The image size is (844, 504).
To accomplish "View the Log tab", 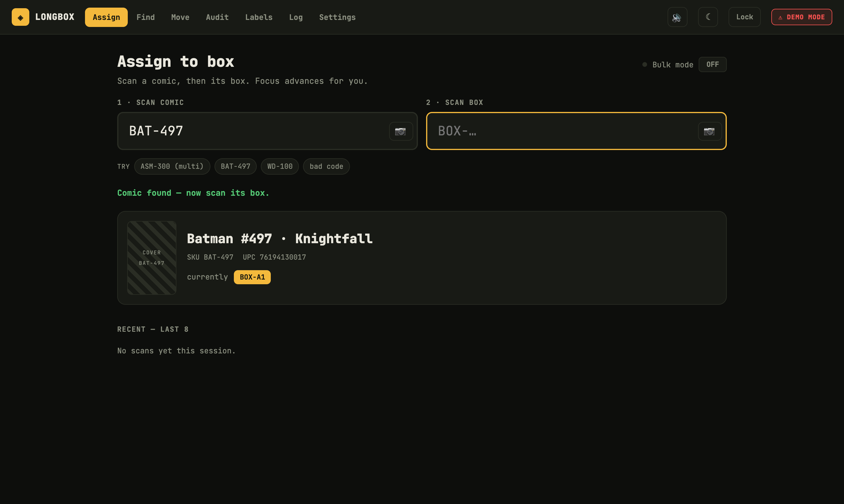I will 296,17.
